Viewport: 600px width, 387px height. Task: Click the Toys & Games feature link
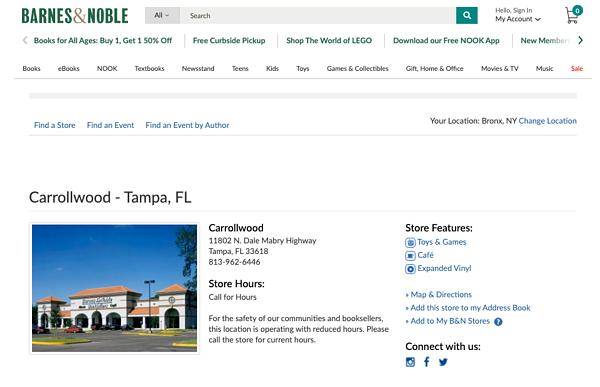click(442, 242)
